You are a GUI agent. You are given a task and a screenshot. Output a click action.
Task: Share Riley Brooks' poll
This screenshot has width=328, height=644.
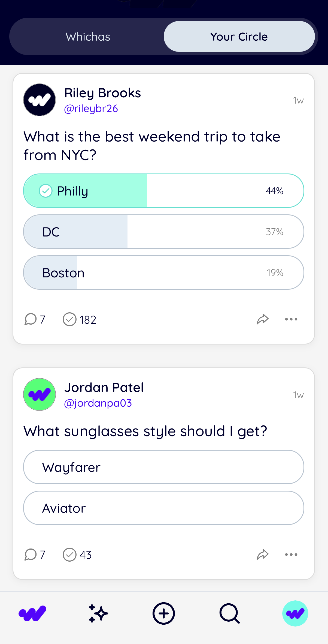point(263,319)
